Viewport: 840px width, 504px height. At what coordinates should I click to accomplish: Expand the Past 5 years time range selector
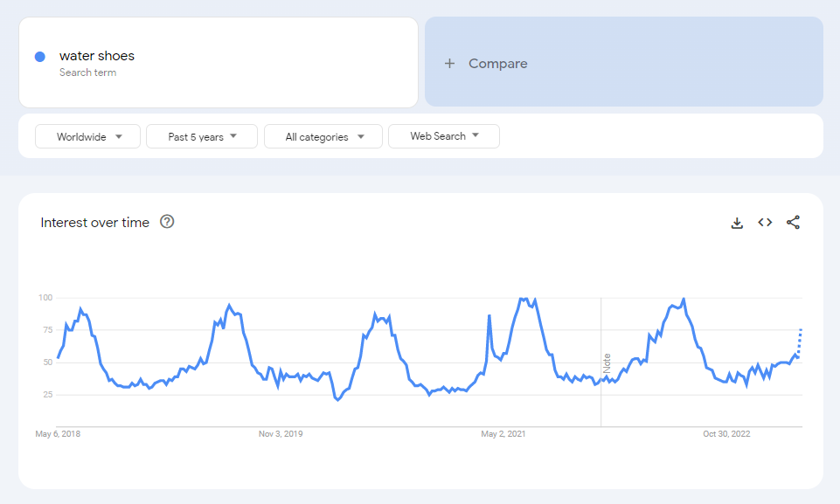point(201,136)
